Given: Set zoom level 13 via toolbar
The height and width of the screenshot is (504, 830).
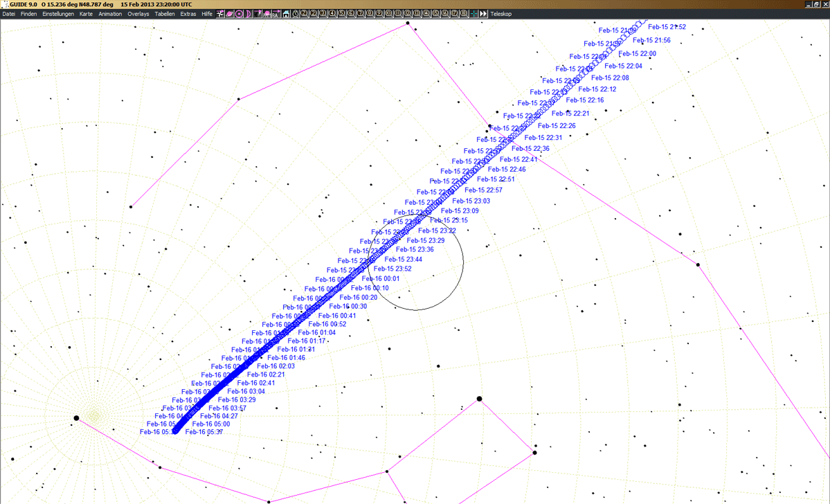Looking at the screenshot, I should pyautogui.click(x=416, y=14).
